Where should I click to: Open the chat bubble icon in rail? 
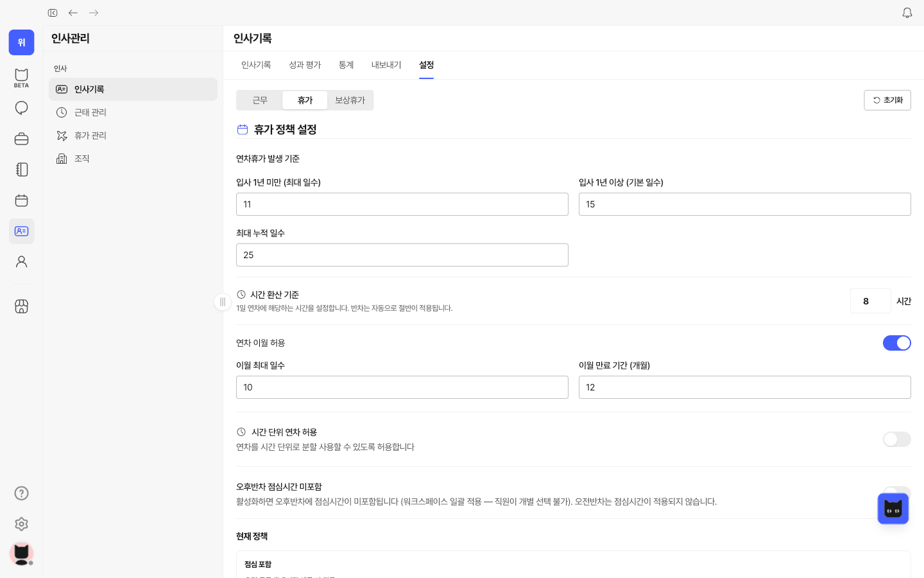[x=21, y=108]
